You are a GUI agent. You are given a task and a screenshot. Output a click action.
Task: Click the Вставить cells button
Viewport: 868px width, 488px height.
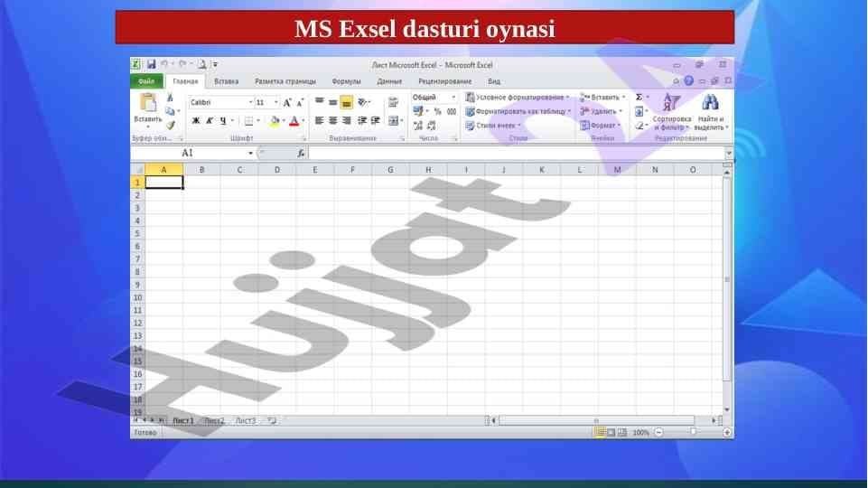point(602,97)
